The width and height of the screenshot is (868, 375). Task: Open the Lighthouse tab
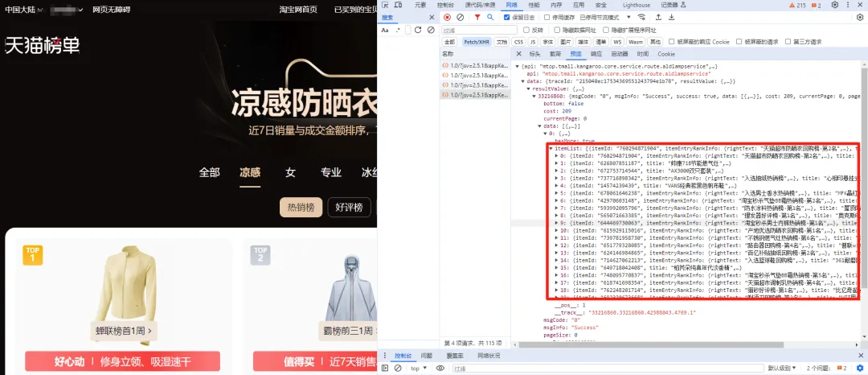tap(637, 5)
